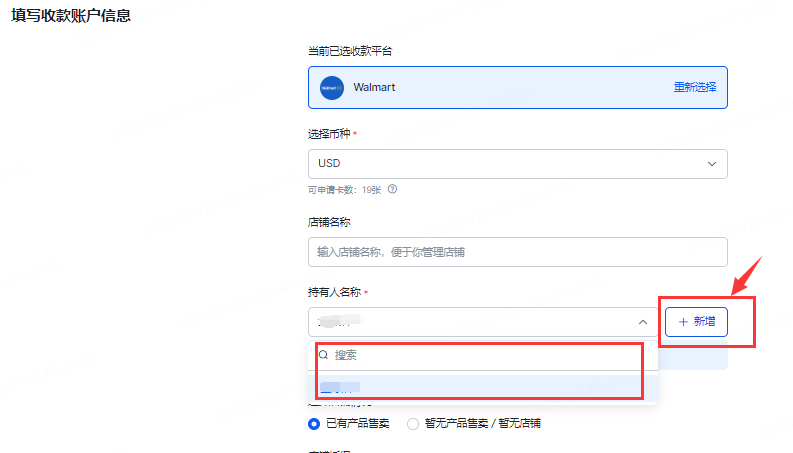Screen dimensions: 793x453
Task: Click the Walmart platform name text
Action: [x=374, y=87]
